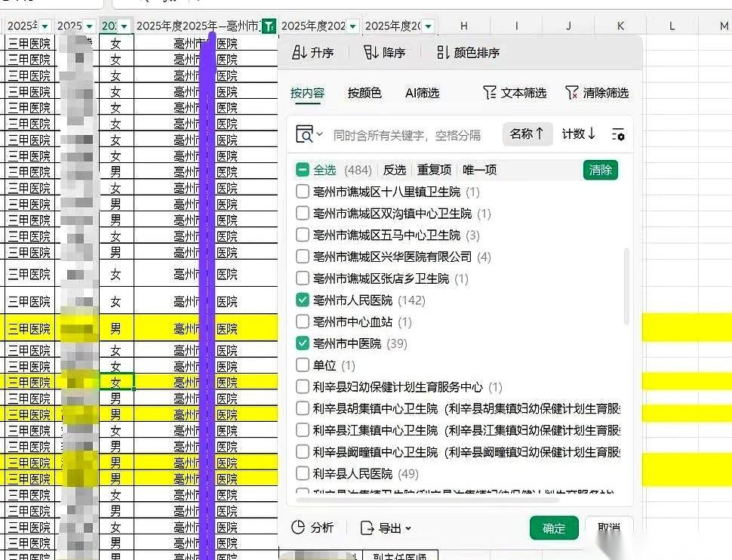Open gender column filter dropdown
Viewport: 732px width, 560px height.
125,26
